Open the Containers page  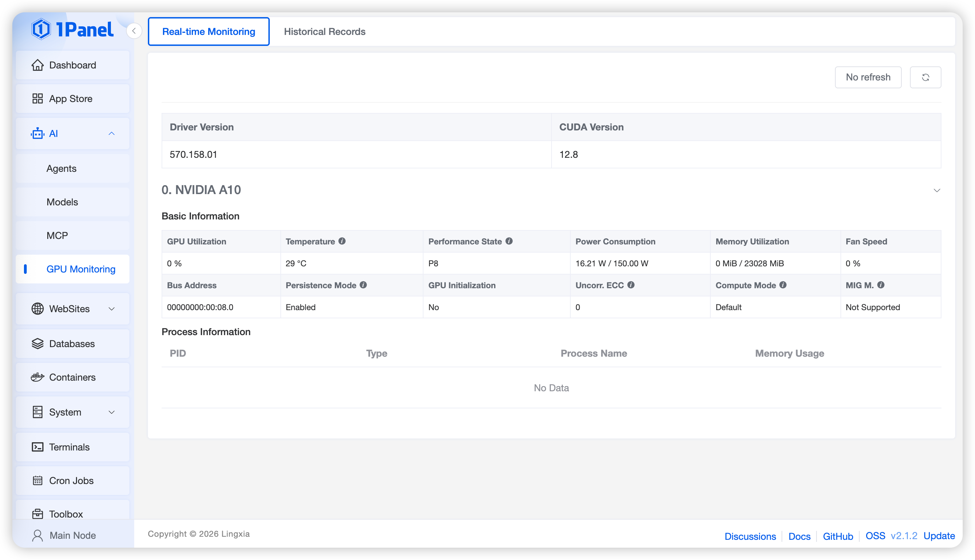click(x=72, y=377)
